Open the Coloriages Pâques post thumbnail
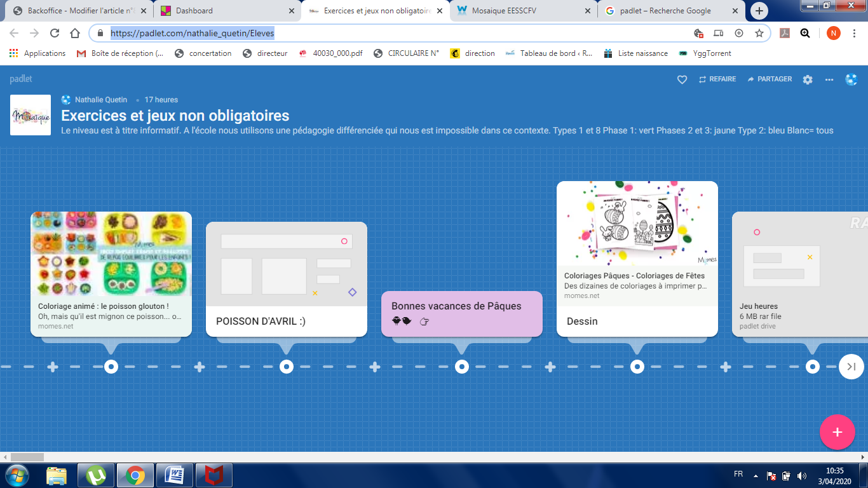Screen dimensions: 868x488 click(x=637, y=224)
